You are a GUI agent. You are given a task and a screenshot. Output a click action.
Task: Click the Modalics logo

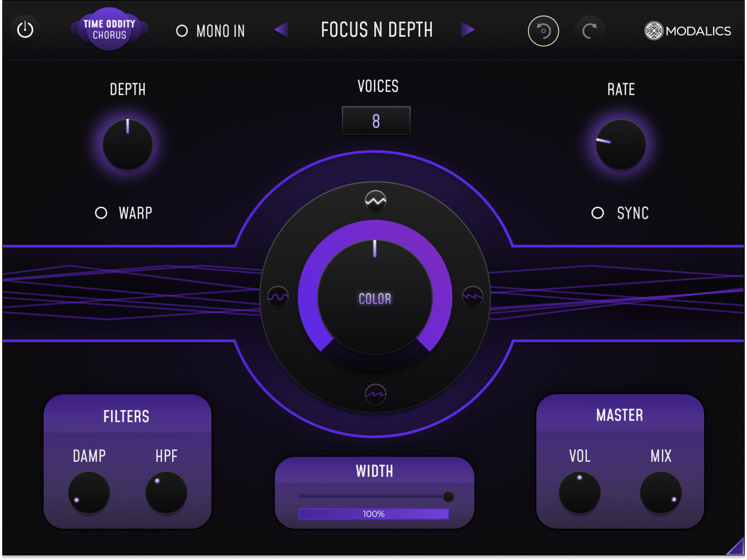click(687, 31)
